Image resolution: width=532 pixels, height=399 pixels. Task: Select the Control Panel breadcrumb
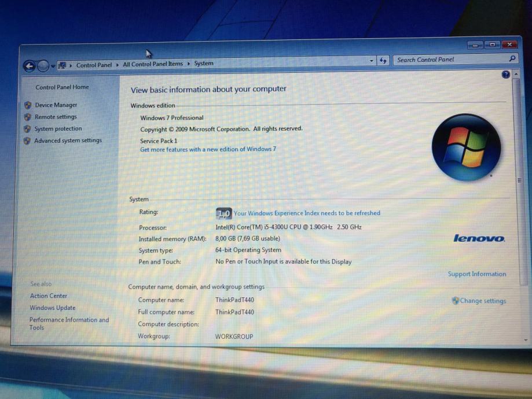(94, 65)
